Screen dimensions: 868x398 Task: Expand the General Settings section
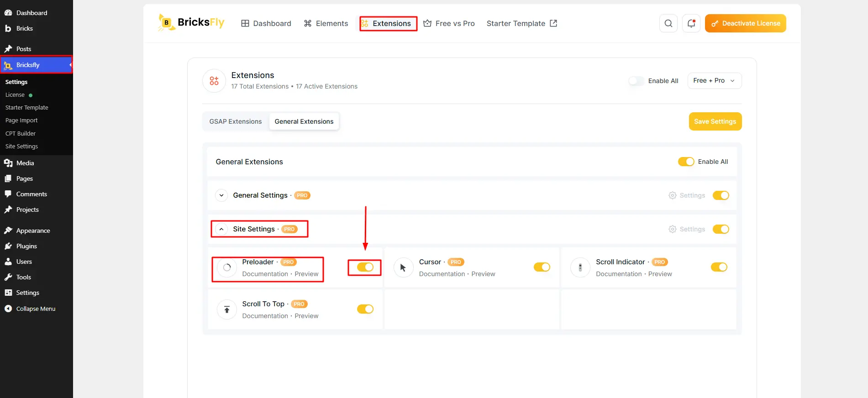(221, 195)
